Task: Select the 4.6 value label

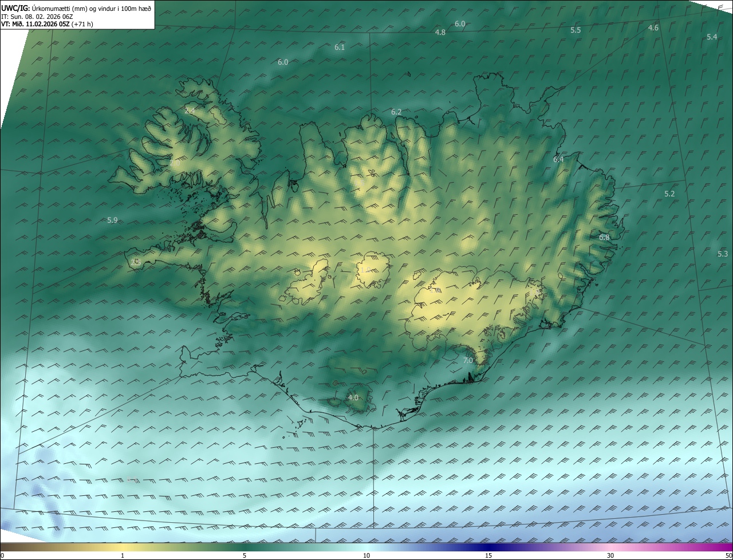Action: click(653, 28)
